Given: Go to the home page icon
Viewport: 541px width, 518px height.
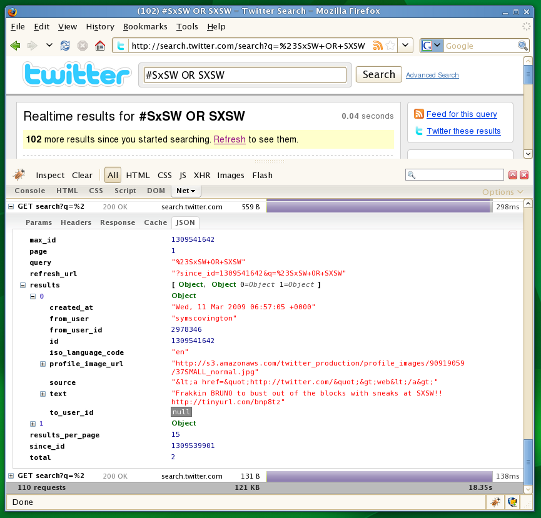Looking at the screenshot, I should click(100, 46).
